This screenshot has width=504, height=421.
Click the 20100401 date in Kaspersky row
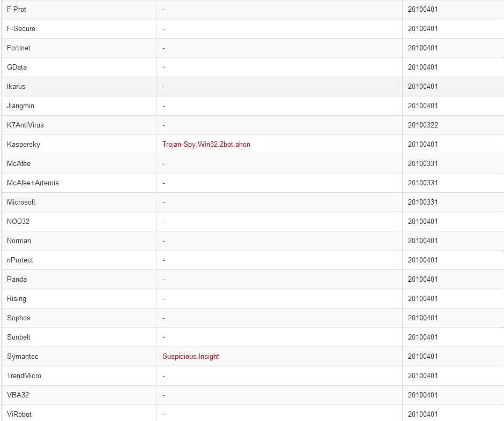point(423,144)
